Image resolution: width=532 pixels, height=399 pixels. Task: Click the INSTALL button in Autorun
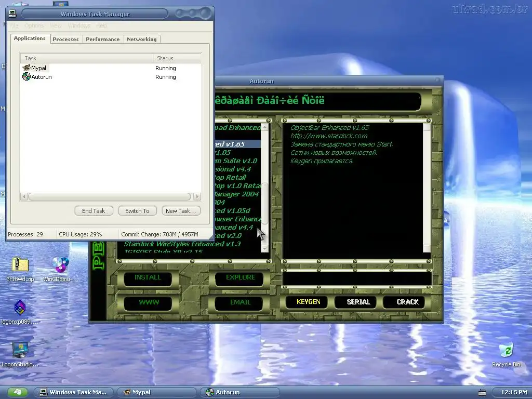tap(148, 279)
